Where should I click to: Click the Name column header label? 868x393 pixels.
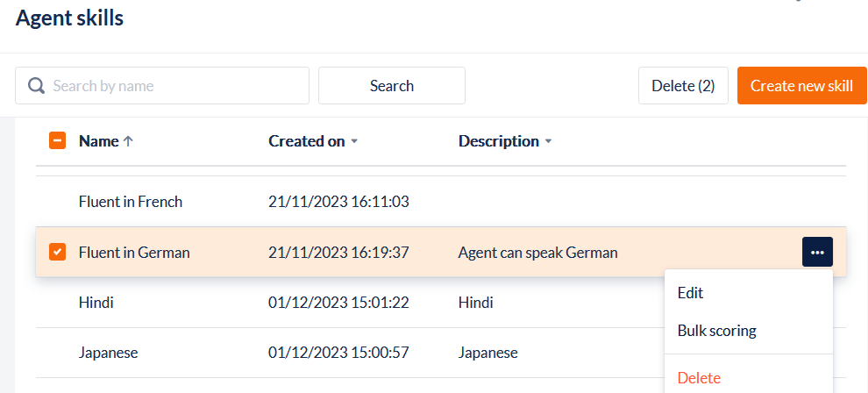[98, 141]
